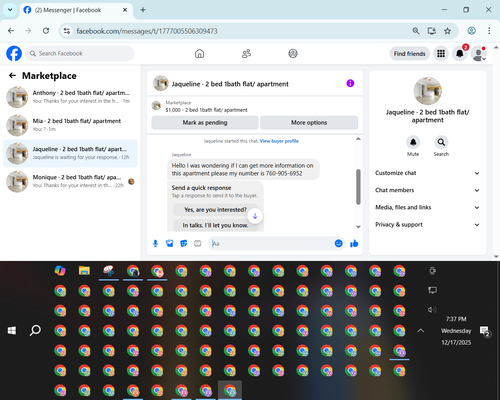Open View buyer profile link
The width and height of the screenshot is (500, 400).
[279, 141]
